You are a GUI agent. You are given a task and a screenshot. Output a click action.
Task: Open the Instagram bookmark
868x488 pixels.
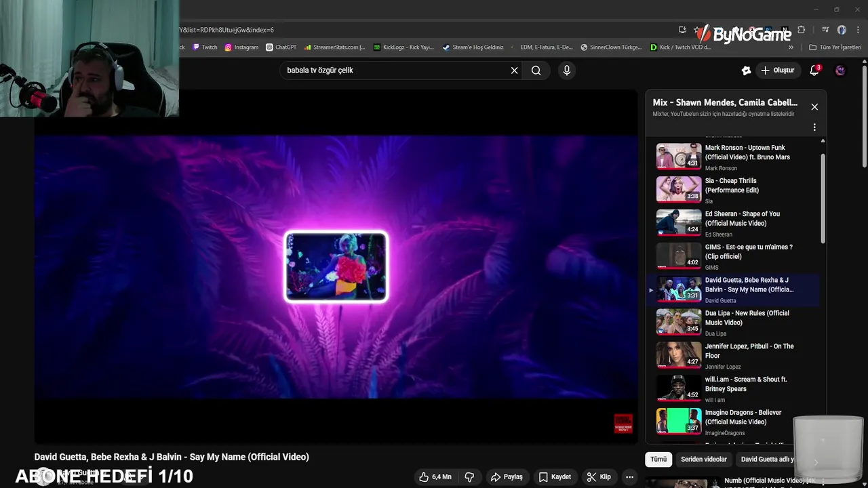pyautogui.click(x=241, y=47)
